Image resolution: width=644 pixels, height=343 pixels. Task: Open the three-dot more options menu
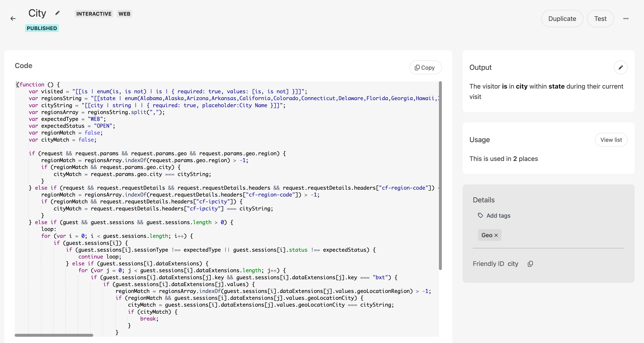[626, 19]
